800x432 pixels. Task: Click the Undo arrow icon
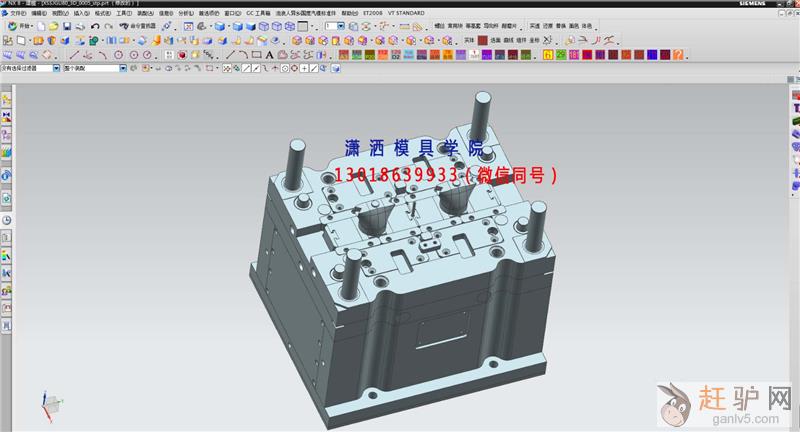tap(95, 26)
